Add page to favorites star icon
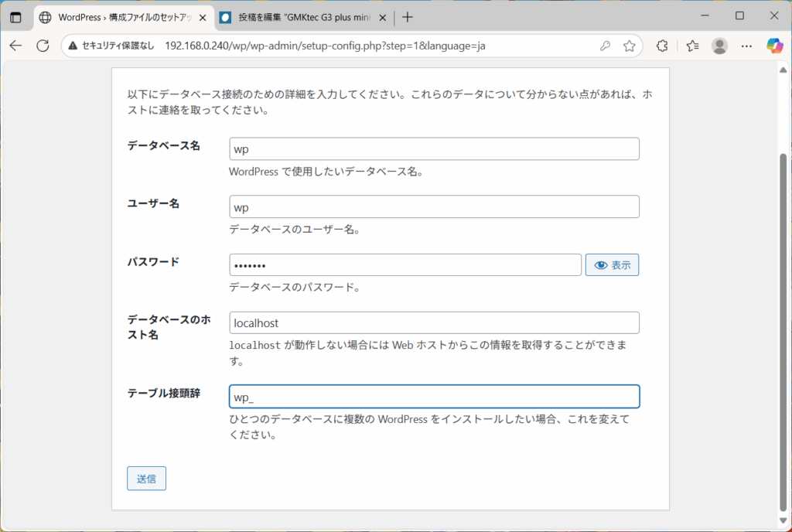This screenshot has height=532, width=792. tap(629, 46)
